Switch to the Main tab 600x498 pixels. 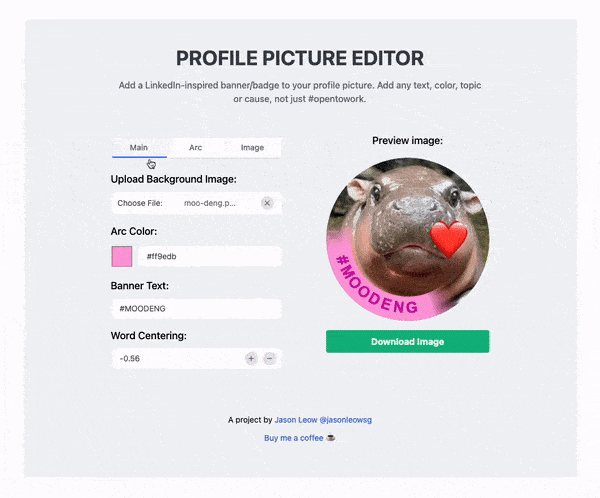139,148
